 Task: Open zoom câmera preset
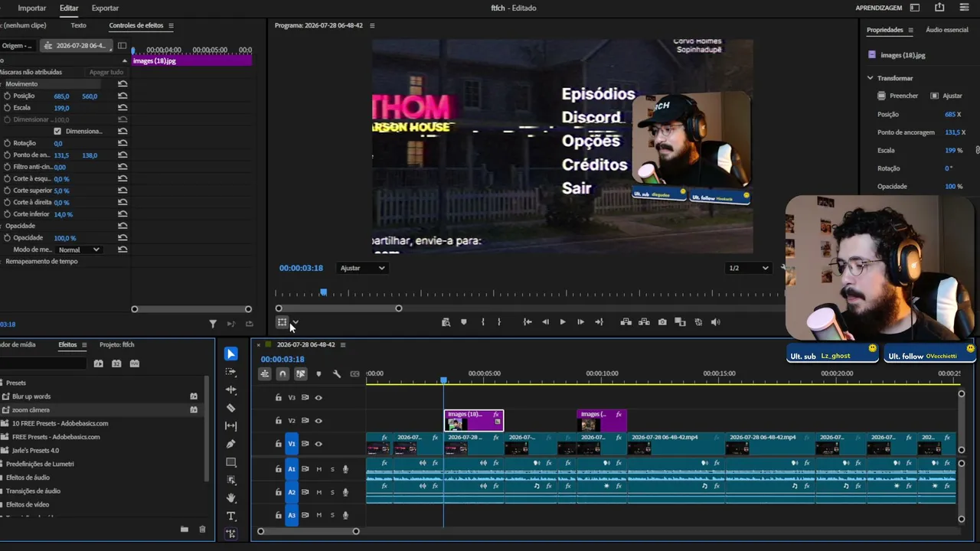point(31,410)
